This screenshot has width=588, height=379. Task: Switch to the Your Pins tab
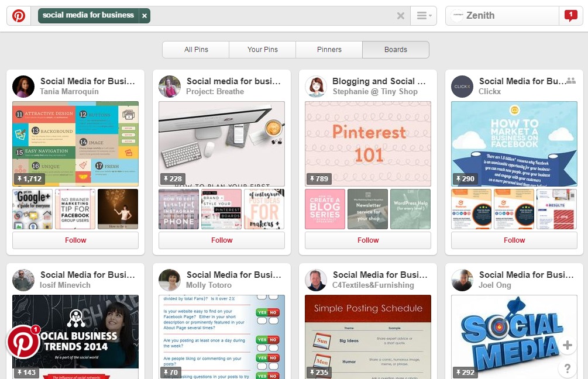coord(263,50)
